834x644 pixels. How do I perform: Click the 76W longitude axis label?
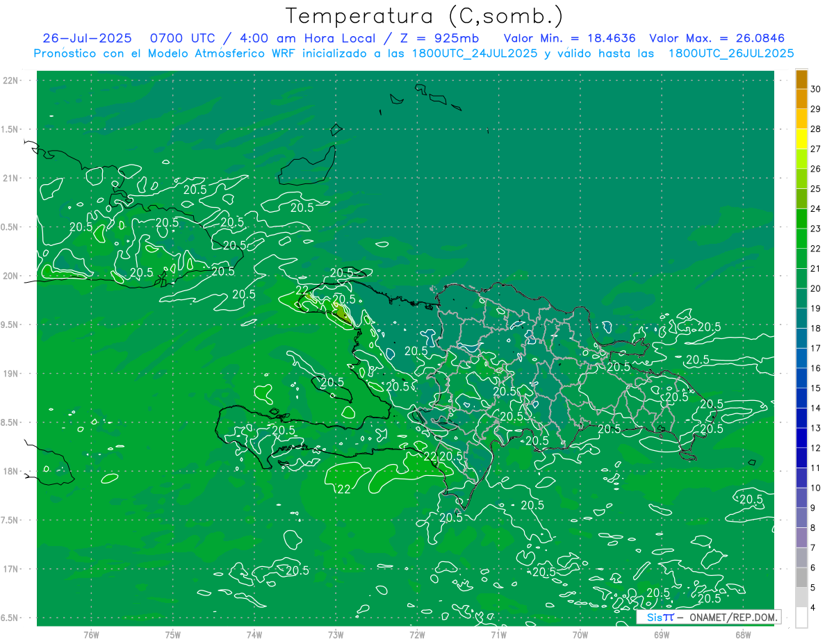(x=91, y=635)
